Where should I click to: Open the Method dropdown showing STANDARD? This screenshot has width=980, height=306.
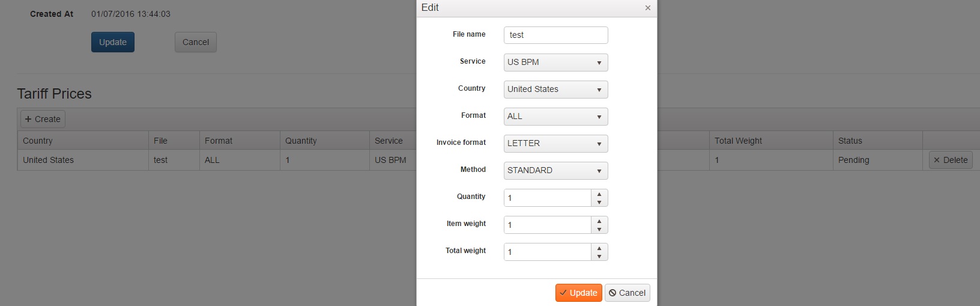[555, 171]
